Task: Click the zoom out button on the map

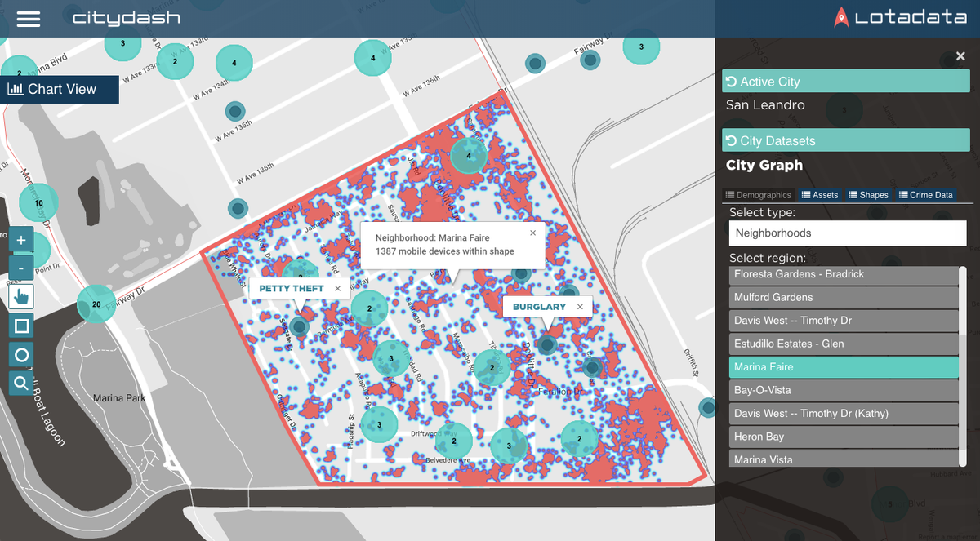Action: click(20, 268)
